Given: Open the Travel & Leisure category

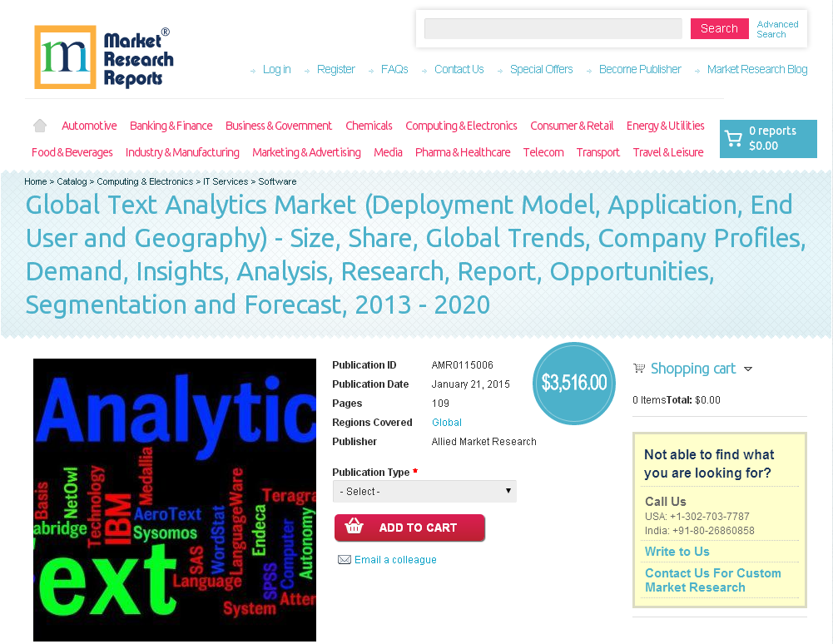Looking at the screenshot, I should click(667, 152).
